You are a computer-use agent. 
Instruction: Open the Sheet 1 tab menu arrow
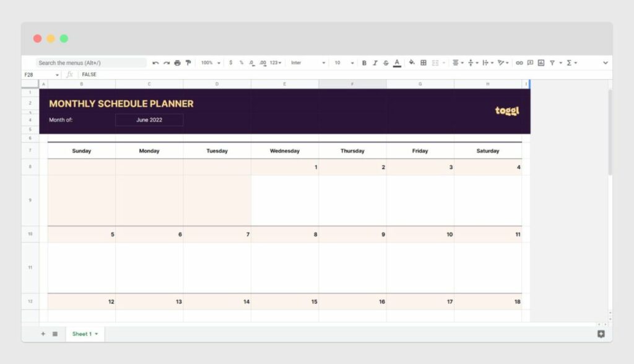click(95, 334)
